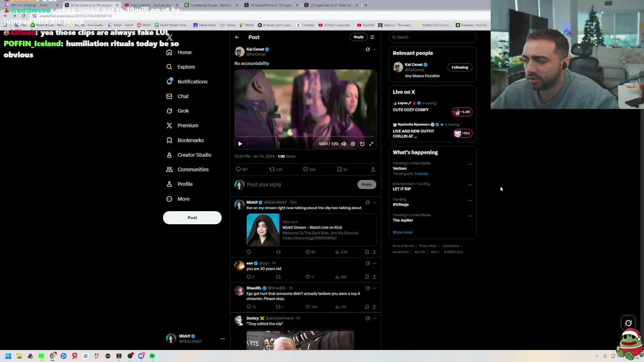Click Show more under What's happening
644x362 pixels.
(x=403, y=232)
